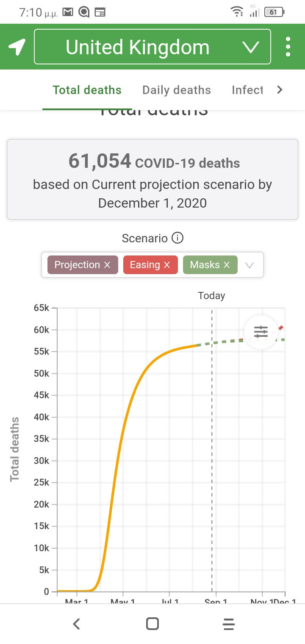Select the Total deaths tab
305x644 pixels.
[x=87, y=90]
